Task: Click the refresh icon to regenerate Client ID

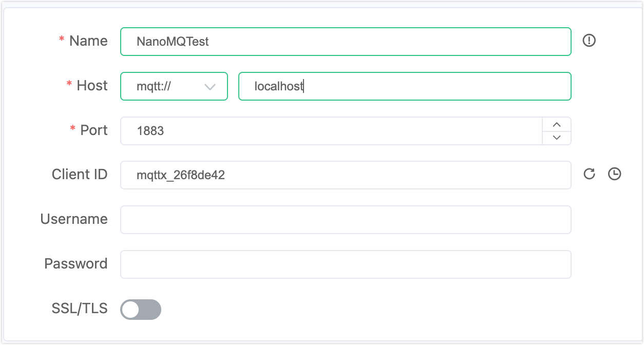Action: tap(589, 175)
